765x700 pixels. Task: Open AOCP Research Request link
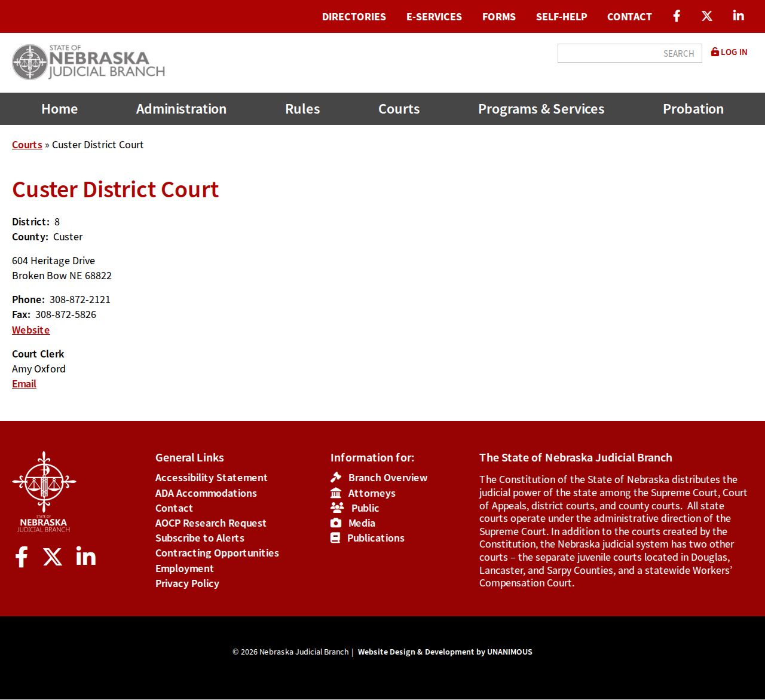click(x=211, y=523)
